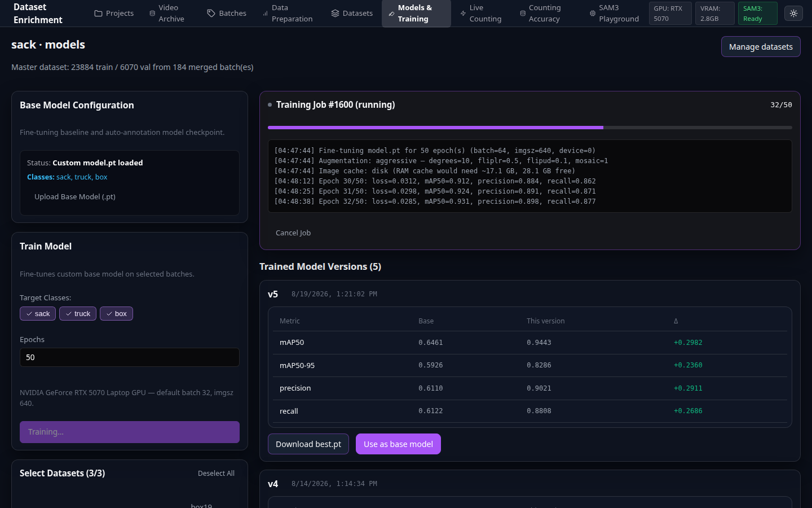Click the Dataset Enrichment logo title
The height and width of the screenshot is (508, 812).
(x=38, y=14)
